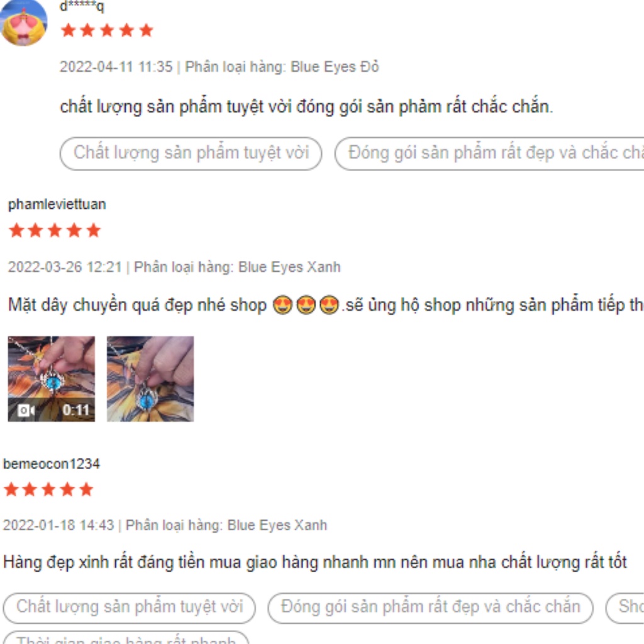Open bemeocon1234 user profile
This screenshot has height=644, width=644.
click(52, 464)
